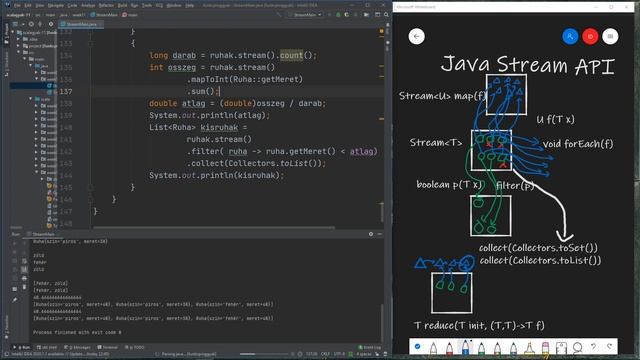Open the TODO tool window button

point(135,347)
